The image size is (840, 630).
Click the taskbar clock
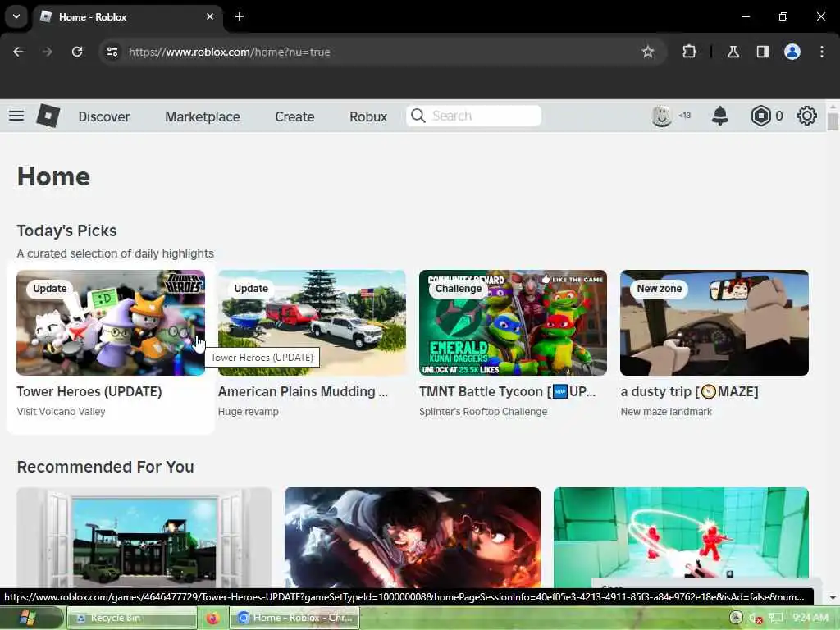coord(810,618)
